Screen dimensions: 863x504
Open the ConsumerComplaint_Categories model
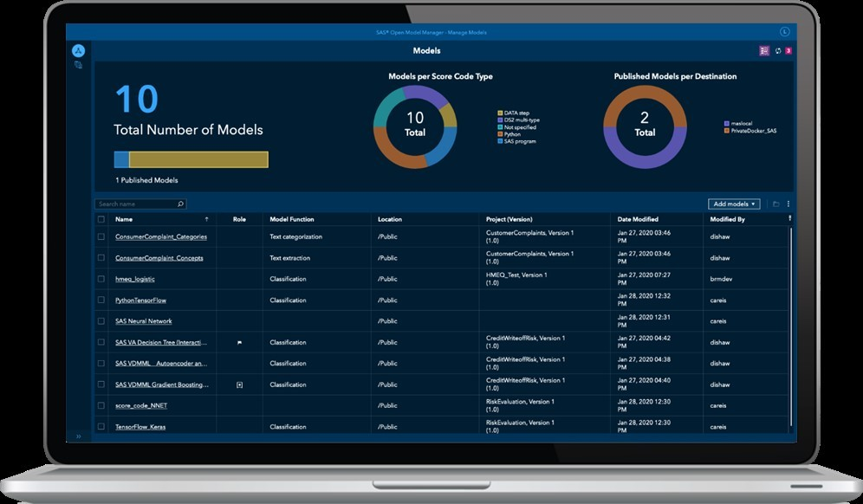click(x=161, y=236)
